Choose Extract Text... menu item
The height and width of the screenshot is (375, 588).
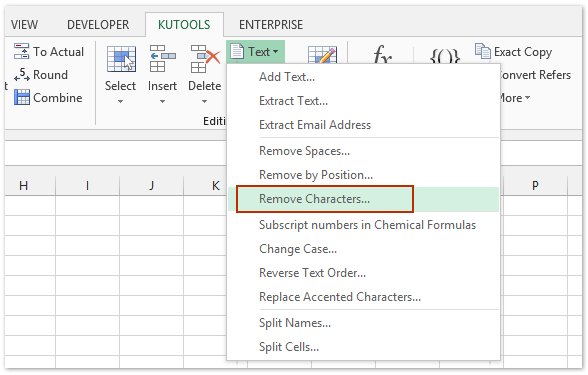click(x=363, y=101)
